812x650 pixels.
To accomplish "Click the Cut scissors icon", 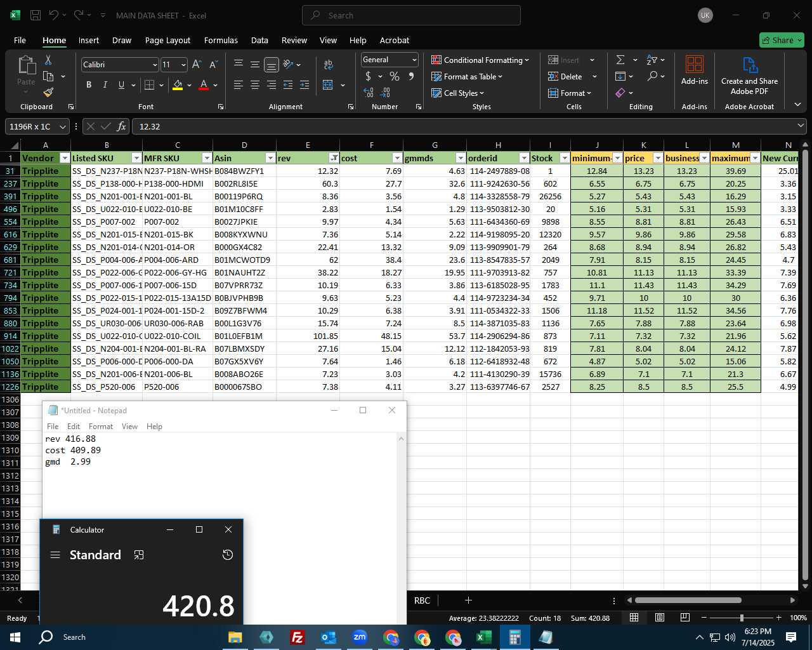I will coord(48,60).
